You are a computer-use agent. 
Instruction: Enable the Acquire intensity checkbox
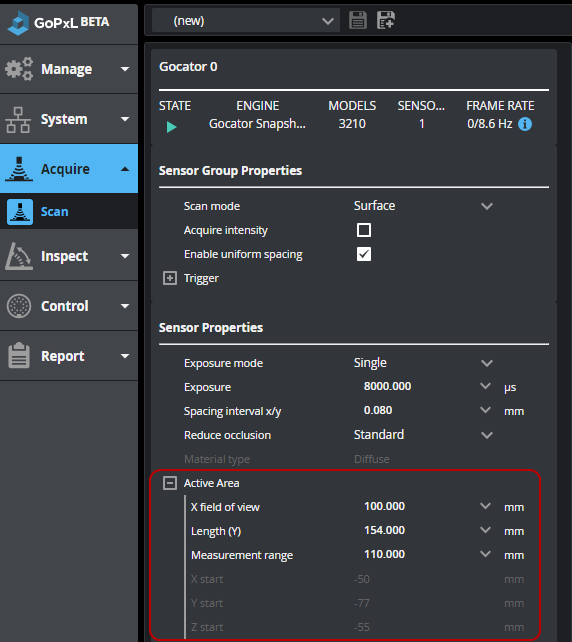(364, 230)
